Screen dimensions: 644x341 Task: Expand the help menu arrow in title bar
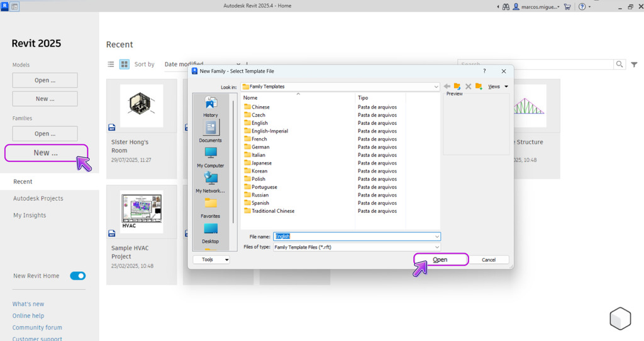pyautogui.click(x=590, y=6)
